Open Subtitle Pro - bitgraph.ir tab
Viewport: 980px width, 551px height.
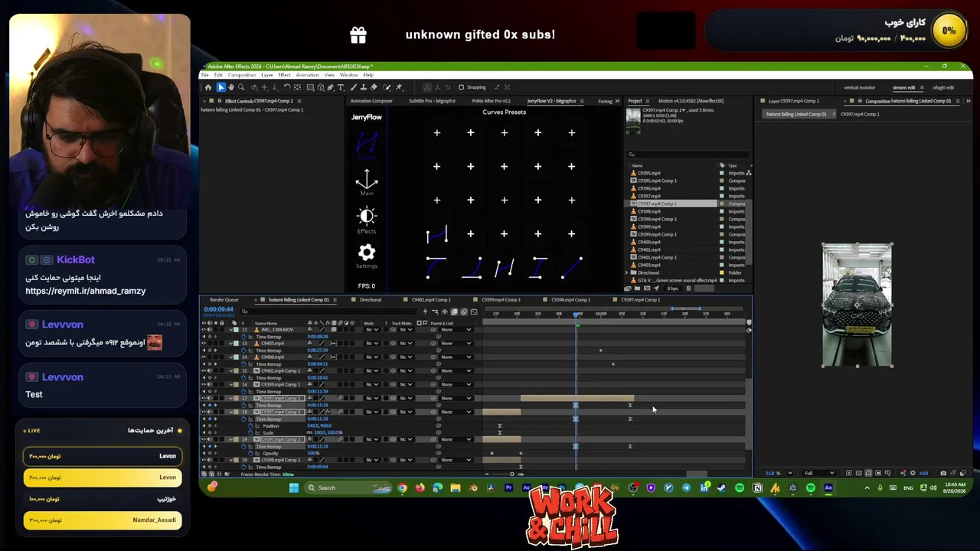click(x=432, y=101)
